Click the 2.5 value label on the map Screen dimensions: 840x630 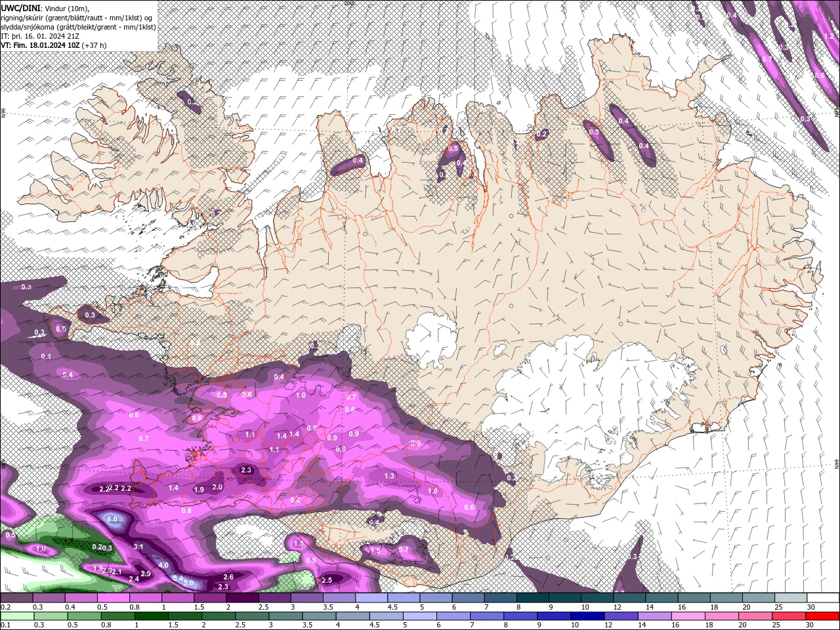point(327,580)
